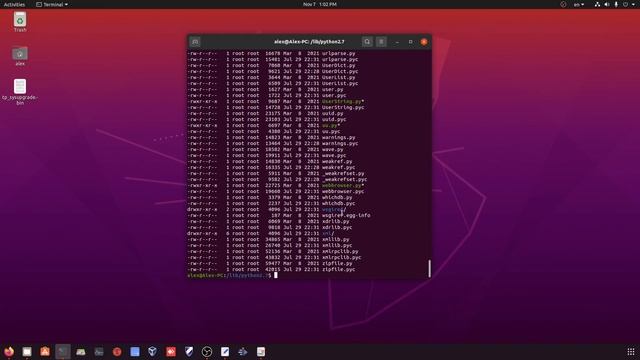Screen dimensions: 640x360
Task: Open Ubuntu Software from the dock
Action: click(45, 351)
